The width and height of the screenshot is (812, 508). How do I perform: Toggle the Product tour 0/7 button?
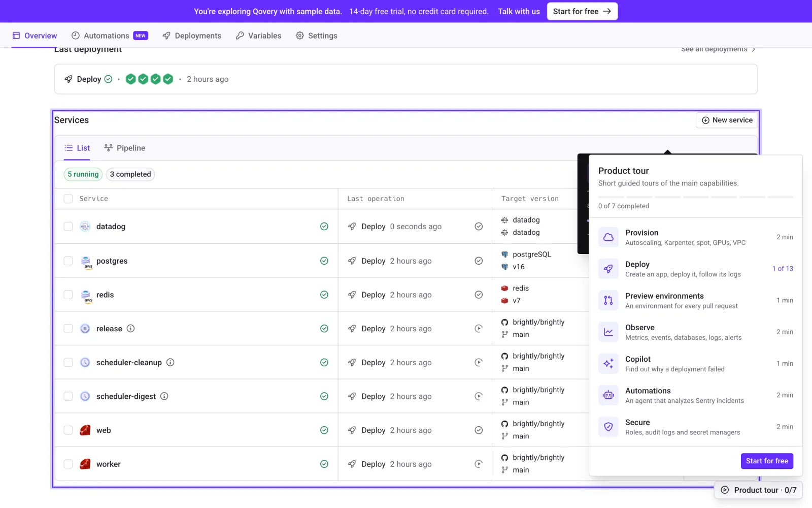(759, 490)
